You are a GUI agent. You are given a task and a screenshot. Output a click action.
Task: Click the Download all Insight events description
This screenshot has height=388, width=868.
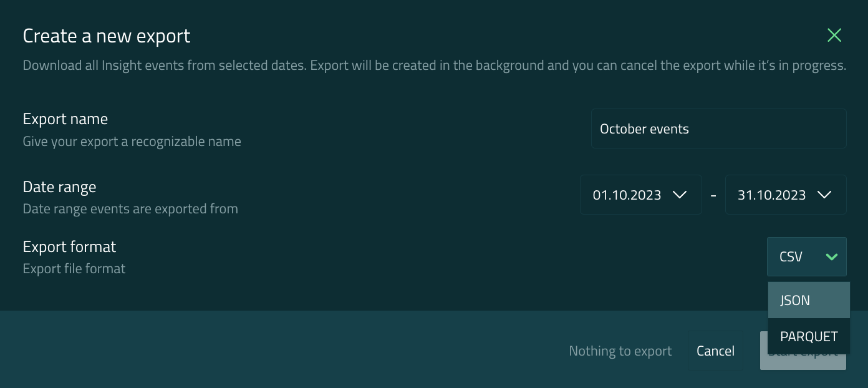[434, 65]
